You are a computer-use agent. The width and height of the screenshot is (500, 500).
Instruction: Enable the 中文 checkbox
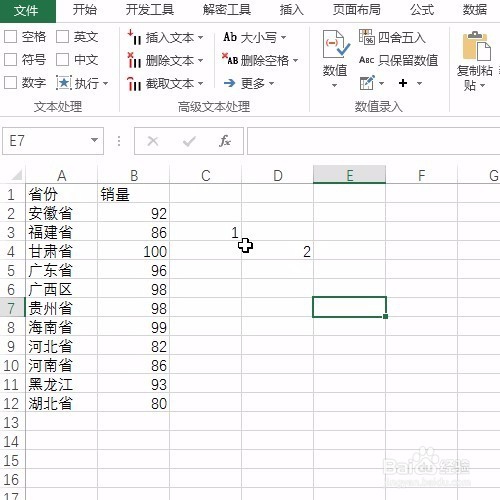pos(62,60)
